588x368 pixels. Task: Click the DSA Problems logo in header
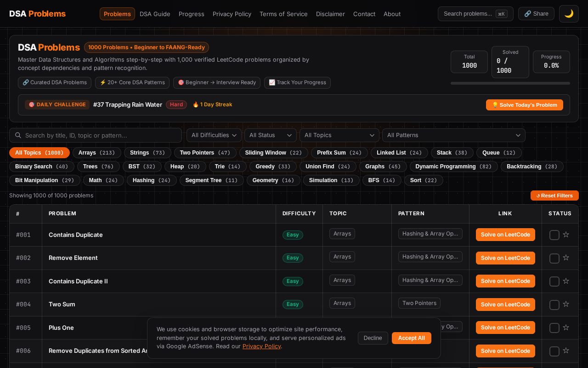[37, 14]
